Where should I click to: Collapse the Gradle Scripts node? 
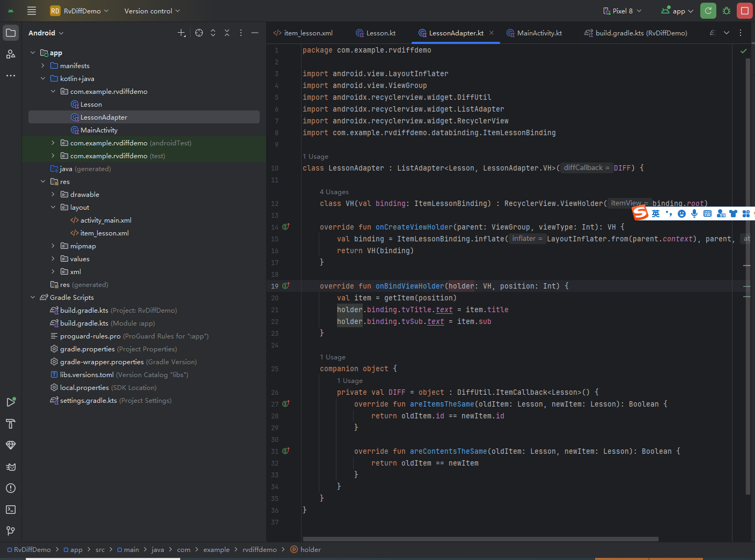coord(32,297)
